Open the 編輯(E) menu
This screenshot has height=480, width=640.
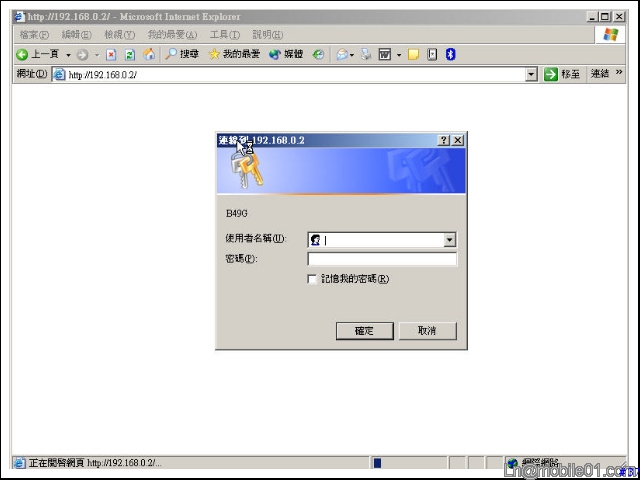click(x=76, y=35)
